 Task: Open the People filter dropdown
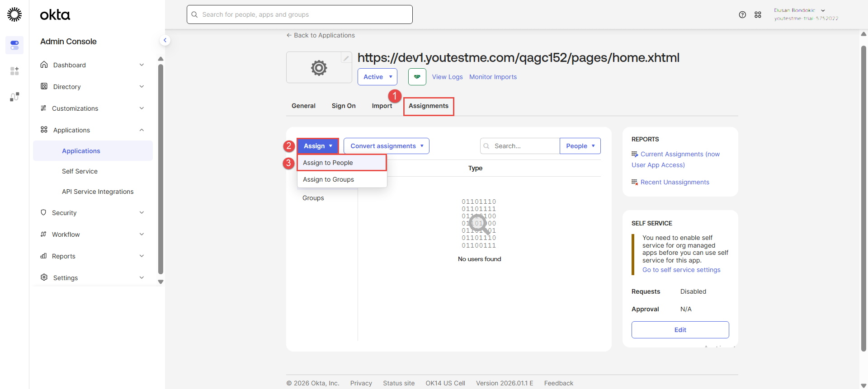580,146
